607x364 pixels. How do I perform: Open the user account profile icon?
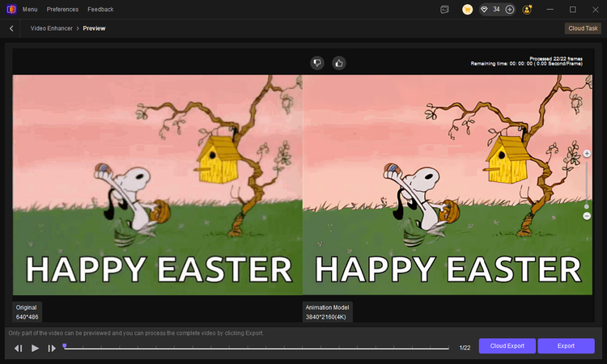coord(527,9)
